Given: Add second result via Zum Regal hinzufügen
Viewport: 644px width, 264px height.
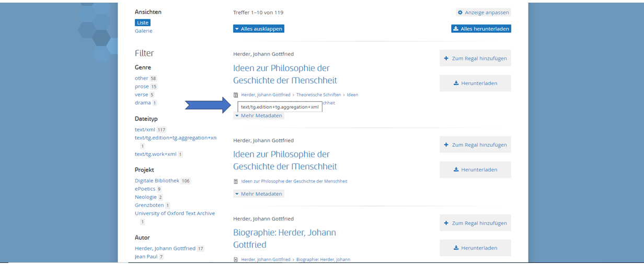Looking at the screenshot, I should [x=475, y=145].
